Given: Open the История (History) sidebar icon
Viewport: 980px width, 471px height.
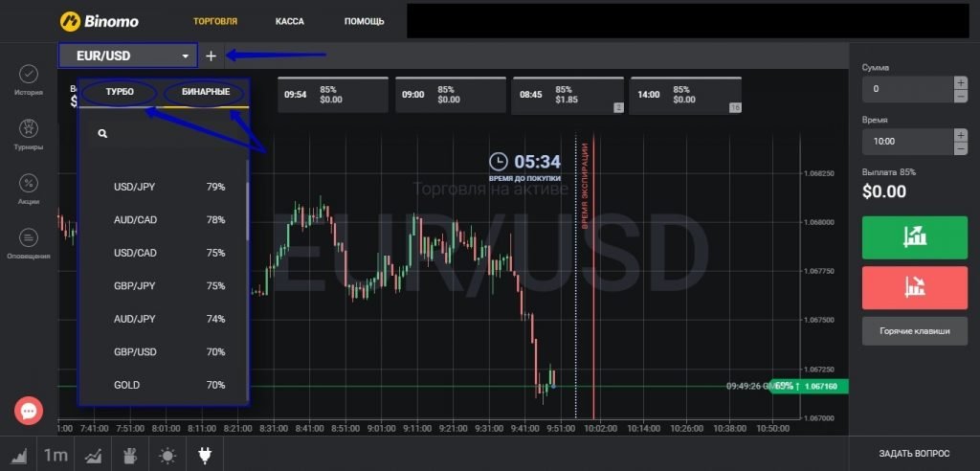Looking at the screenshot, I should pos(29,75).
